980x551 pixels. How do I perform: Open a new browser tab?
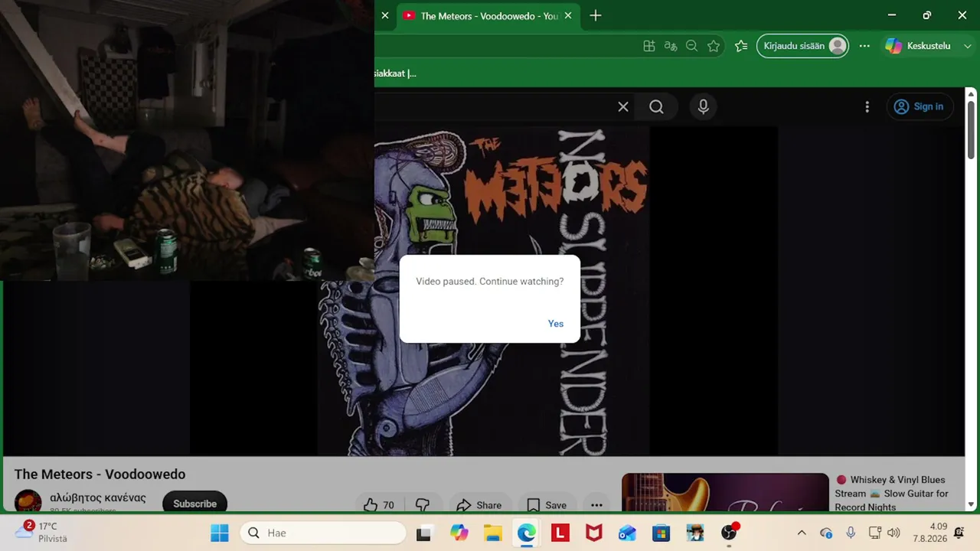[x=596, y=16]
